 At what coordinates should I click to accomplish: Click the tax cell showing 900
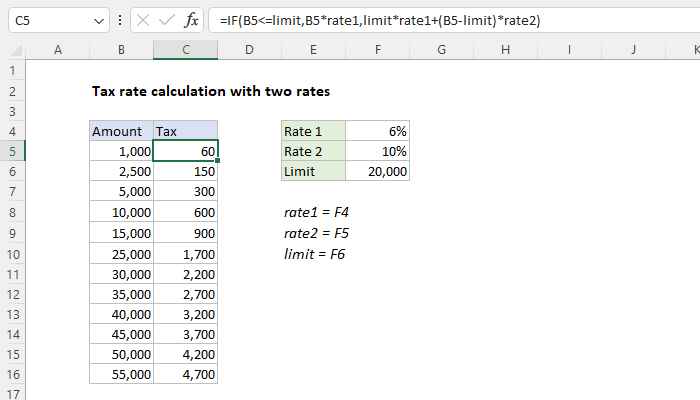186,233
